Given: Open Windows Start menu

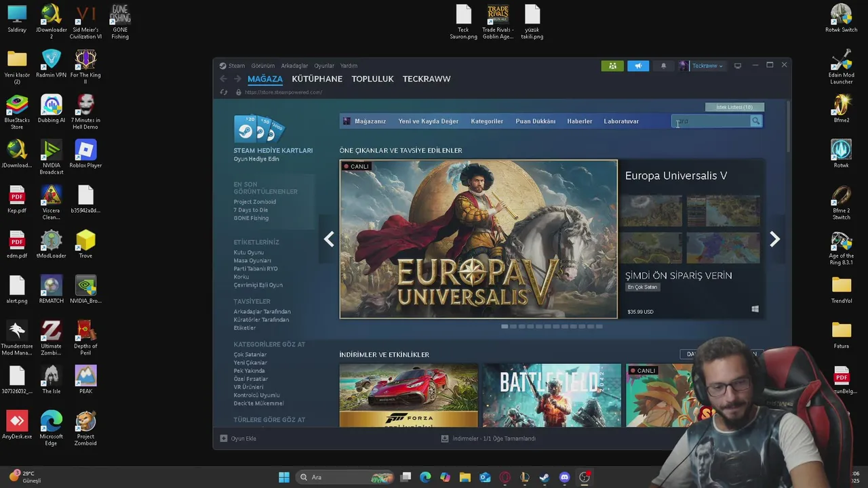Looking at the screenshot, I should pyautogui.click(x=284, y=477).
